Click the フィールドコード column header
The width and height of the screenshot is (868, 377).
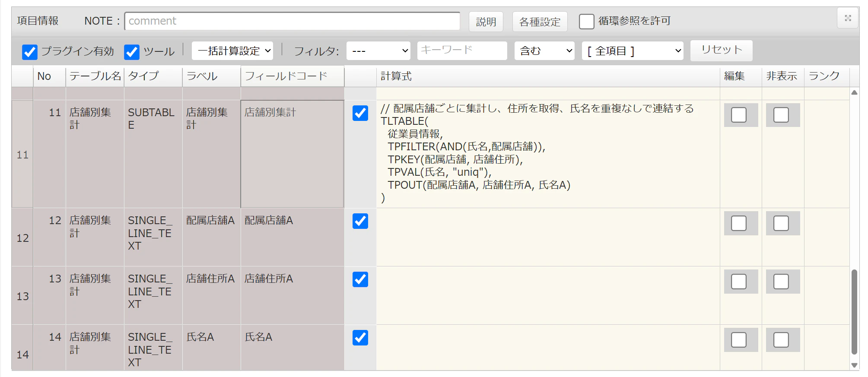click(293, 76)
